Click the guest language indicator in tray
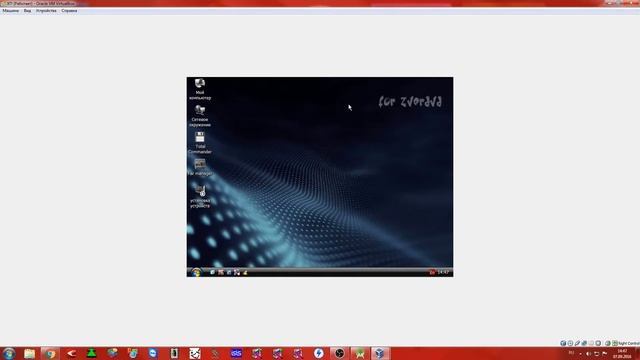This screenshot has width=640, height=360. [x=432, y=272]
